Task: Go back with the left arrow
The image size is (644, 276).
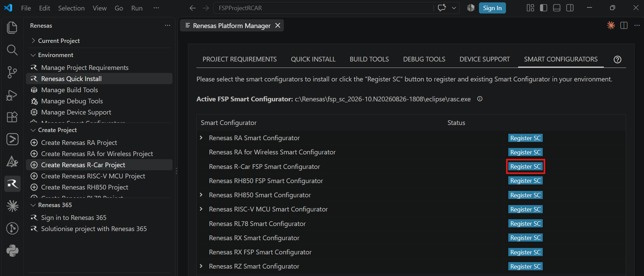Action: tap(193, 8)
